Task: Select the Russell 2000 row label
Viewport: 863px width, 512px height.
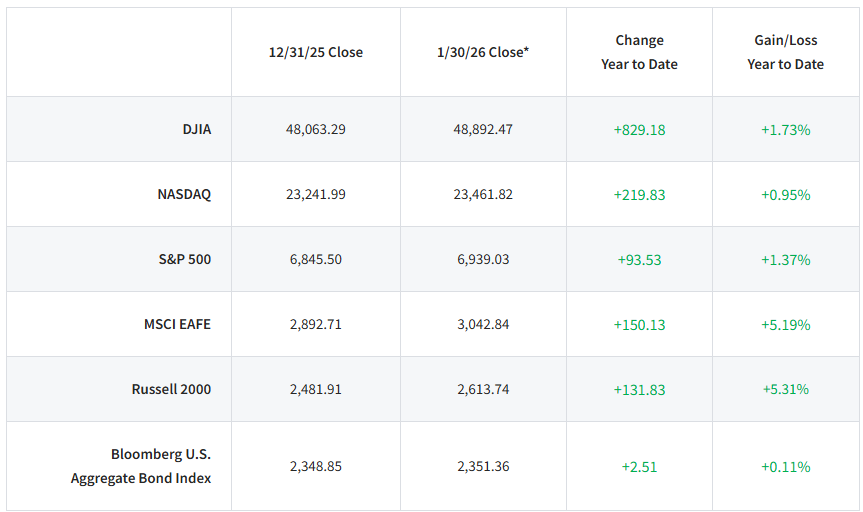Action: coord(171,389)
